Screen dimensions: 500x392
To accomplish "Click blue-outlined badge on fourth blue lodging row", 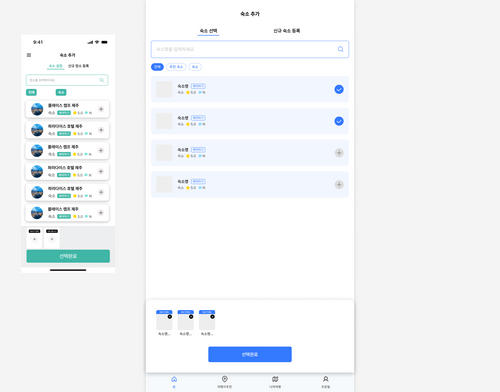I will point(198,181).
